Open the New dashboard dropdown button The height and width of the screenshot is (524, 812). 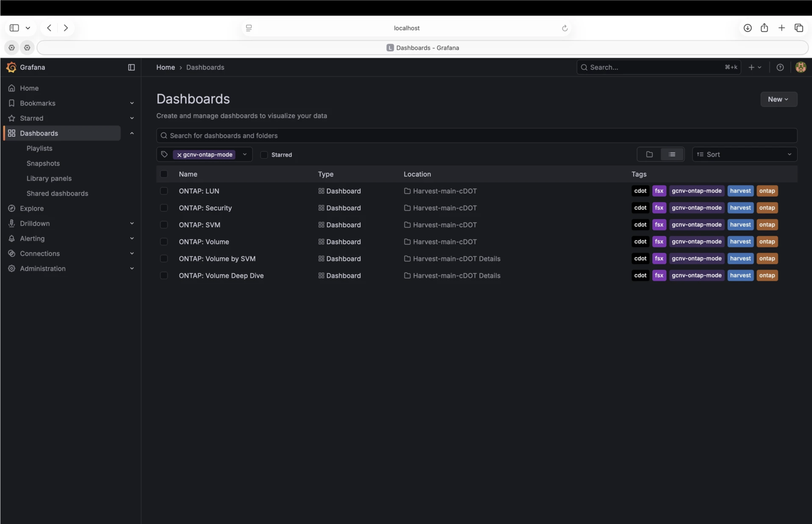pyautogui.click(x=779, y=99)
